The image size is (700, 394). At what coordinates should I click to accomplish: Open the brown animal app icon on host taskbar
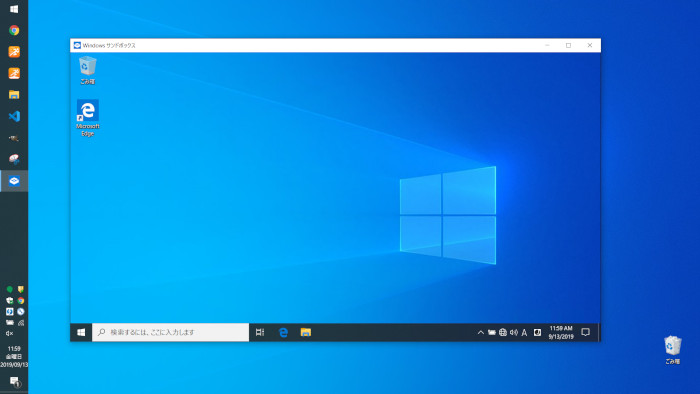pos(14,138)
